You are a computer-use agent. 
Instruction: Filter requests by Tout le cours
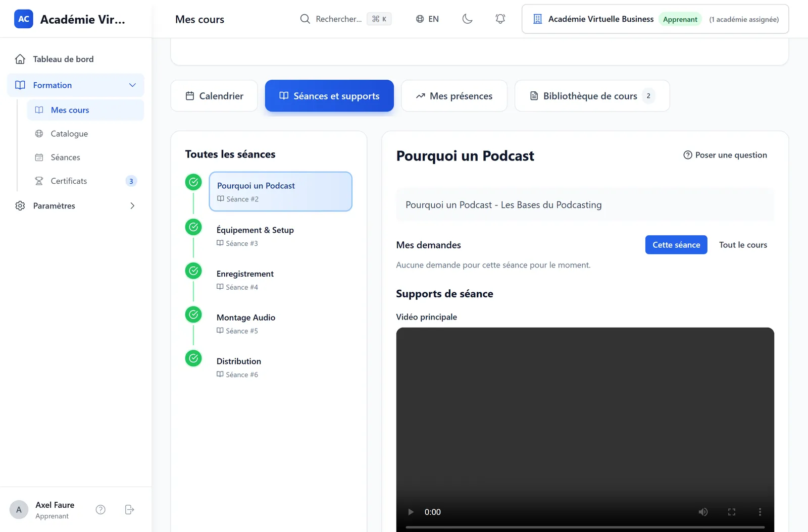(x=743, y=245)
